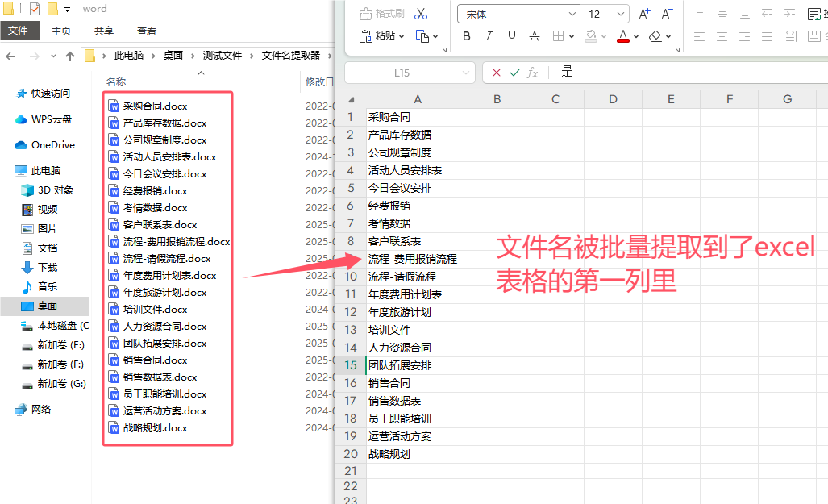Toggle Bold formatting
The width and height of the screenshot is (828, 504).
[x=466, y=36]
